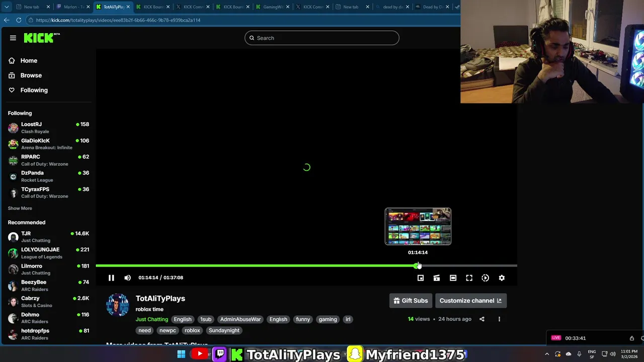Image resolution: width=644 pixels, height=362 pixels.
Task: Open the browser tab search dropdown
Action: pos(7,7)
